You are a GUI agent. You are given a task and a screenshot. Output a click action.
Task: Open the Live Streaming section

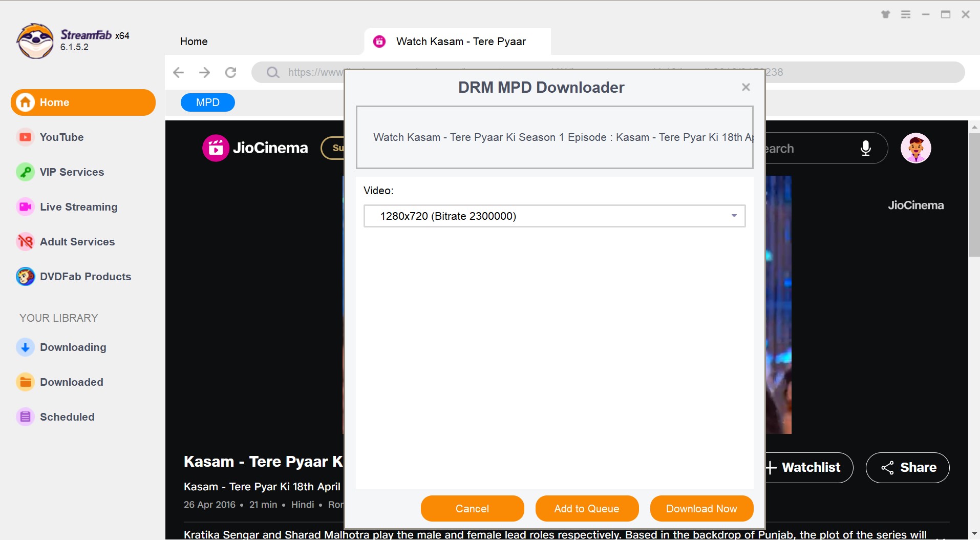tap(78, 206)
